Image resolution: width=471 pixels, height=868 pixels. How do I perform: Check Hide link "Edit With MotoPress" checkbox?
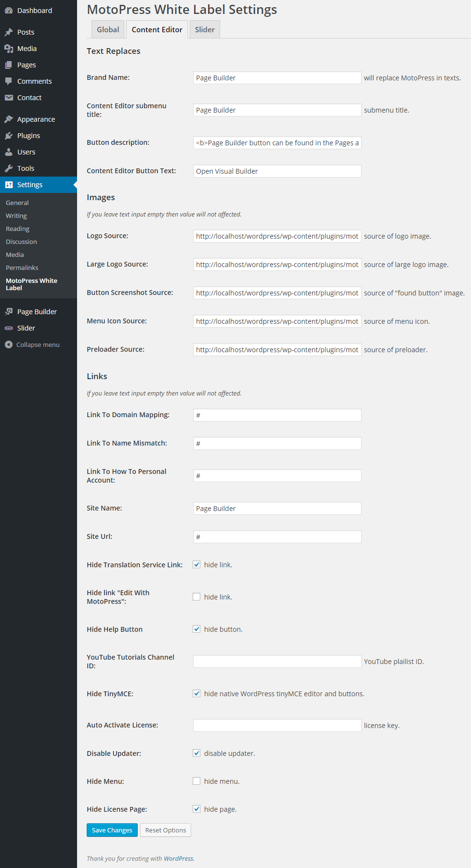pyautogui.click(x=196, y=597)
